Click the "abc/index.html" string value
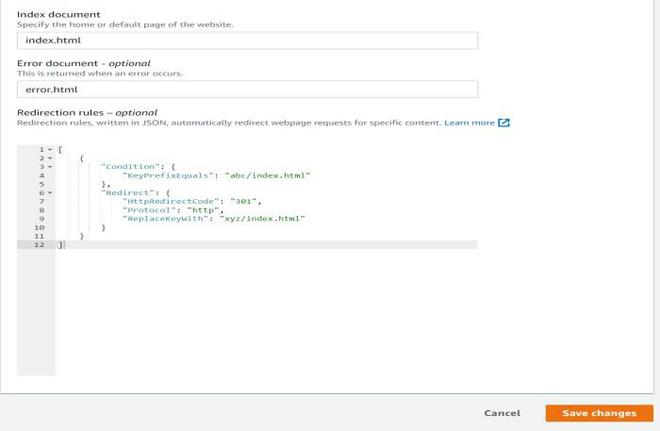660x431 pixels. point(267,176)
